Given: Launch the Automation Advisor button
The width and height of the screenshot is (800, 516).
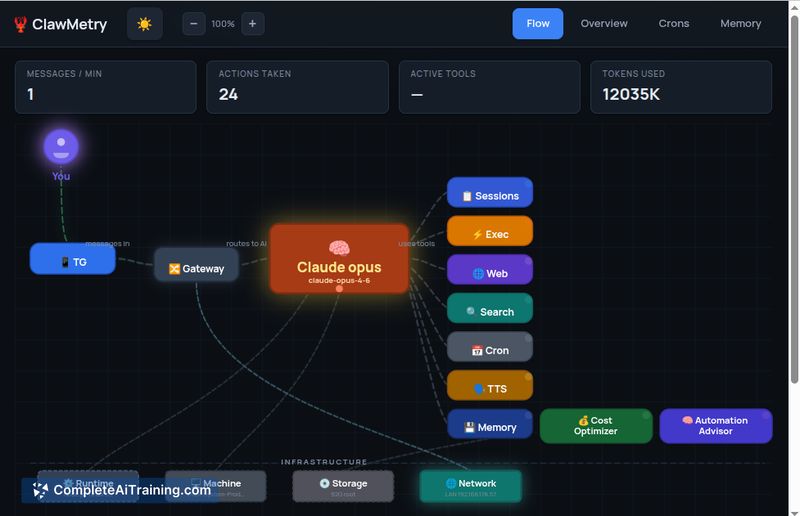Looking at the screenshot, I should tap(715, 426).
